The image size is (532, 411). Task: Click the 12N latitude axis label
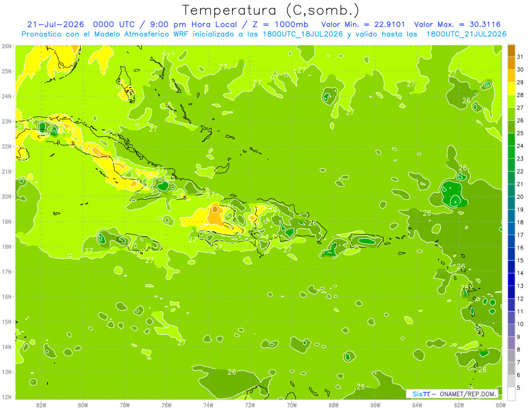coord(7,397)
